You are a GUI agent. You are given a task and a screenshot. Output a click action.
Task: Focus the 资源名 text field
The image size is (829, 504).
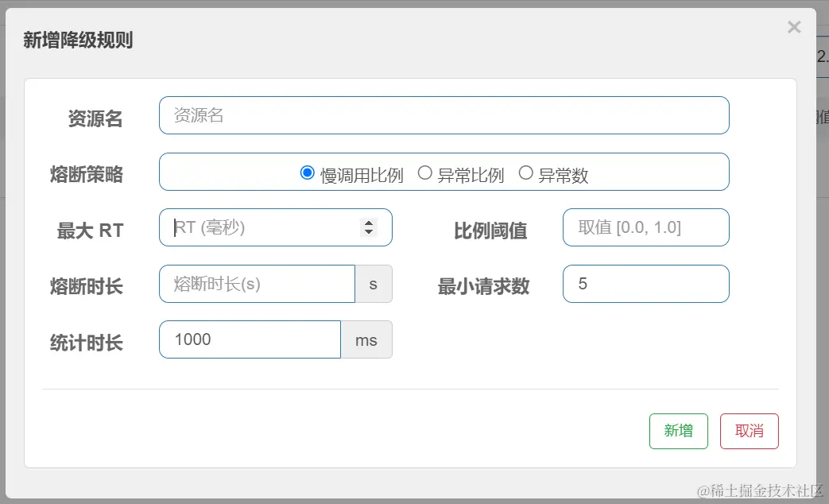click(444, 115)
